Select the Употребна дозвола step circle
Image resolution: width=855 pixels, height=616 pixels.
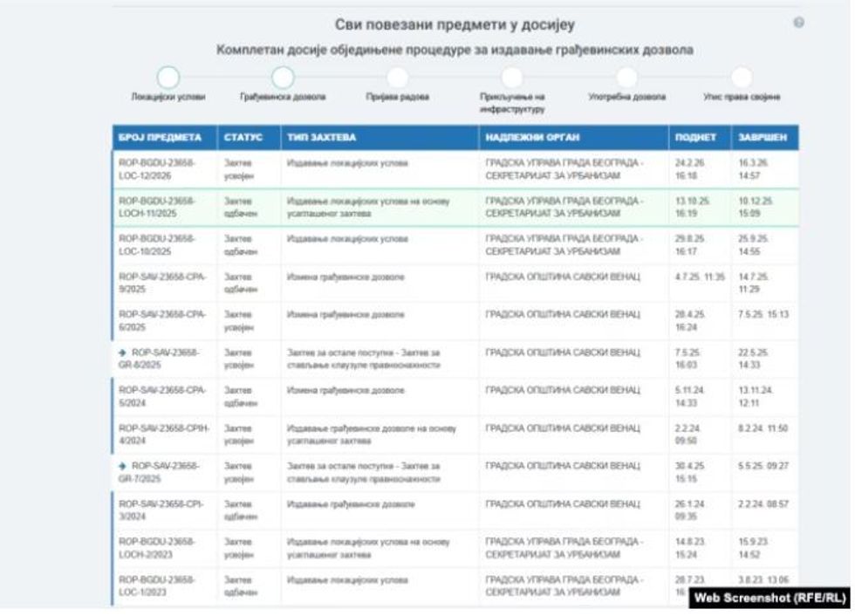coord(626,79)
